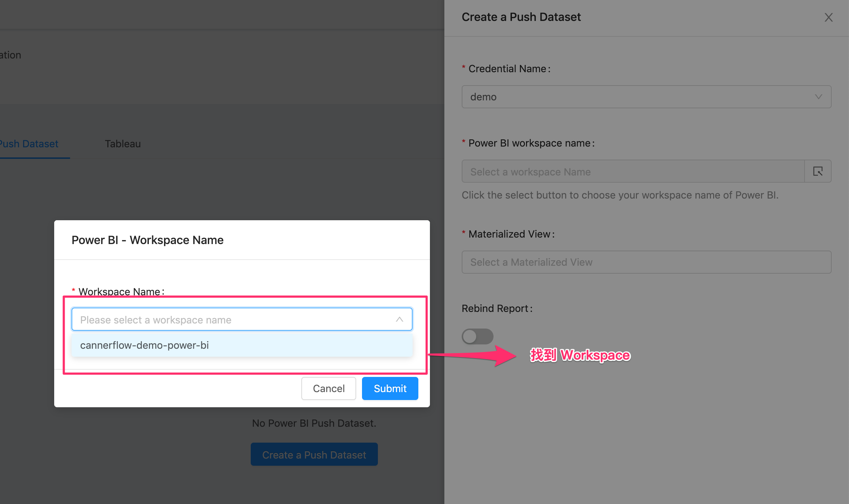The width and height of the screenshot is (849, 504).
Task: Click the 'Create a Push Dataset' panel heading
Action: tap(521, 17)
